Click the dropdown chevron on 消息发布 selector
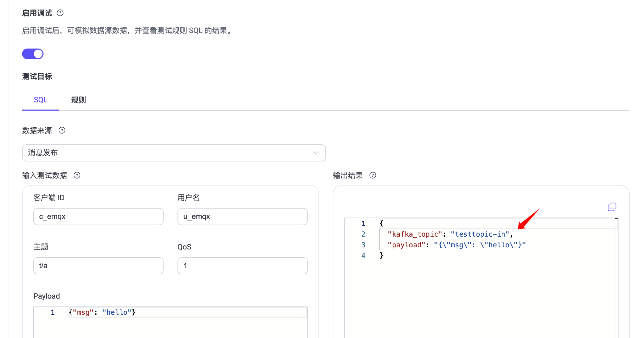 tap(316, 153)
